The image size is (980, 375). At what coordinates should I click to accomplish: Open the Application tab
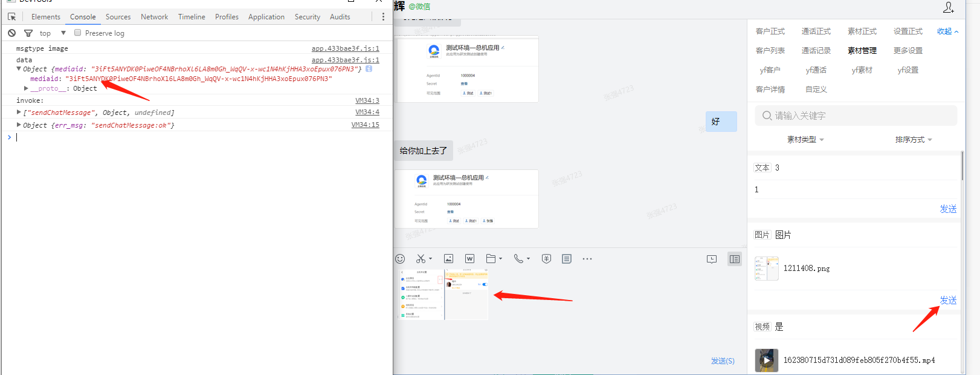(x=266, y=17)
